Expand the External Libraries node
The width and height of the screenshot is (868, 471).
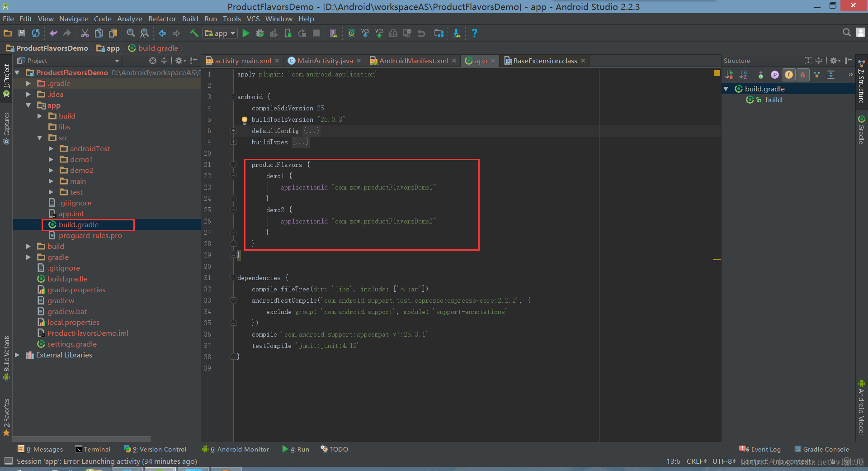tap(17, 355)
